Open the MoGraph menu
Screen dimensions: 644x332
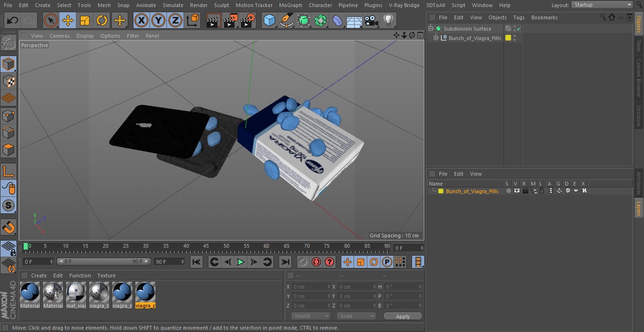tap(290, 5)
